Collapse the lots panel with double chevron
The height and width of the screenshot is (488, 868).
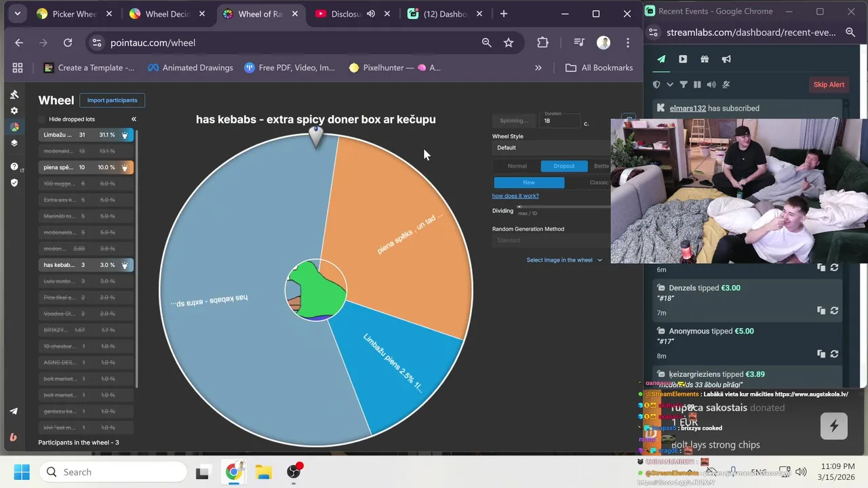134,119
